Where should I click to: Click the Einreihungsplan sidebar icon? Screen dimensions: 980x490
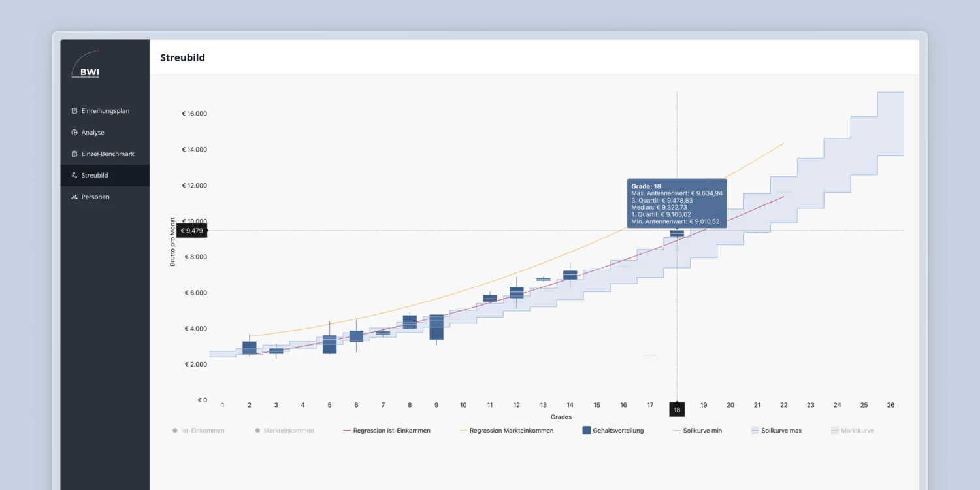pos(74,111)
